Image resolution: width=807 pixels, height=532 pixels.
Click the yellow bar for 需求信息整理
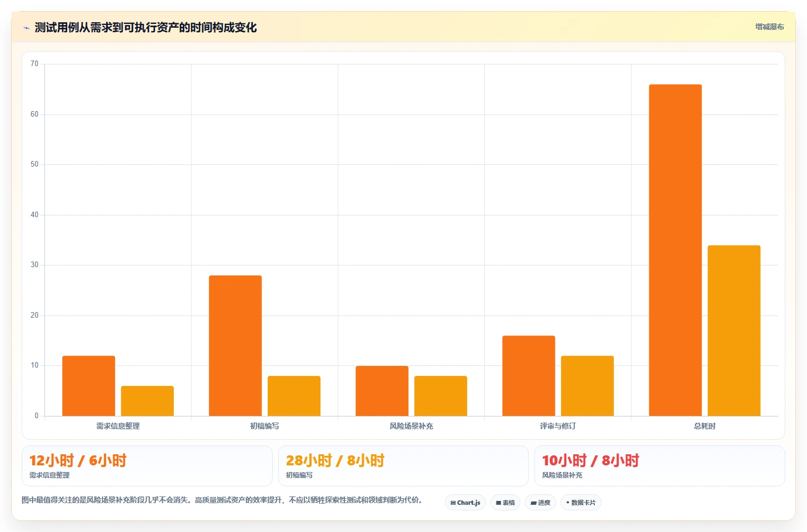[x=147, y=401]
